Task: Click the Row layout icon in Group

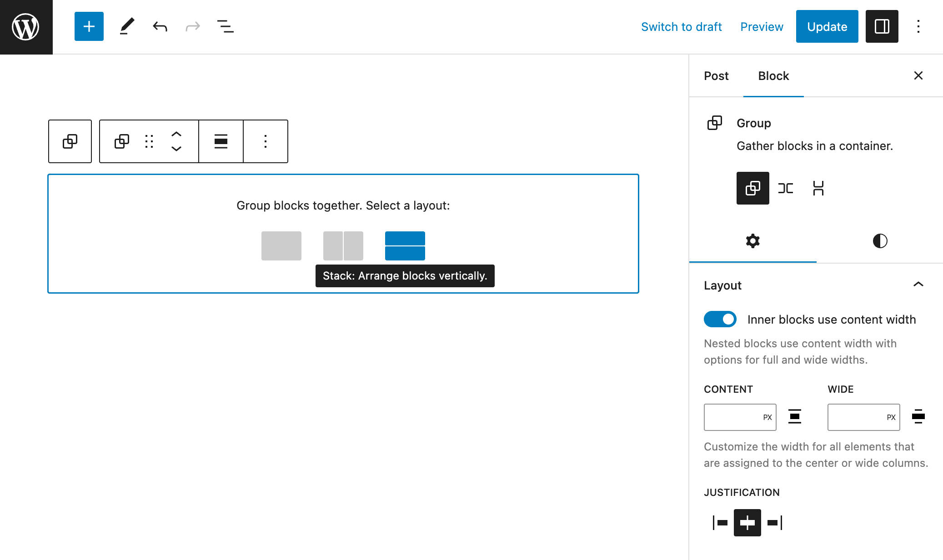Action: (x=785, y=187)
